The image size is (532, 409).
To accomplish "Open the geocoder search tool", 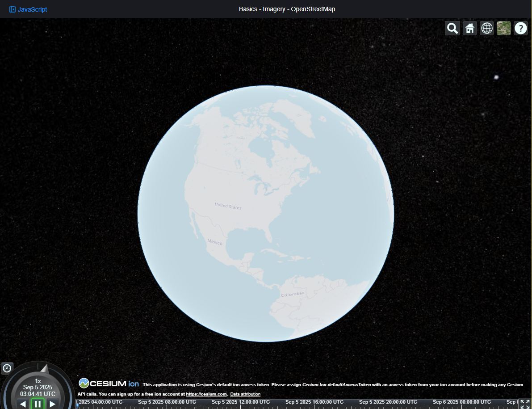I will [452, 28].
